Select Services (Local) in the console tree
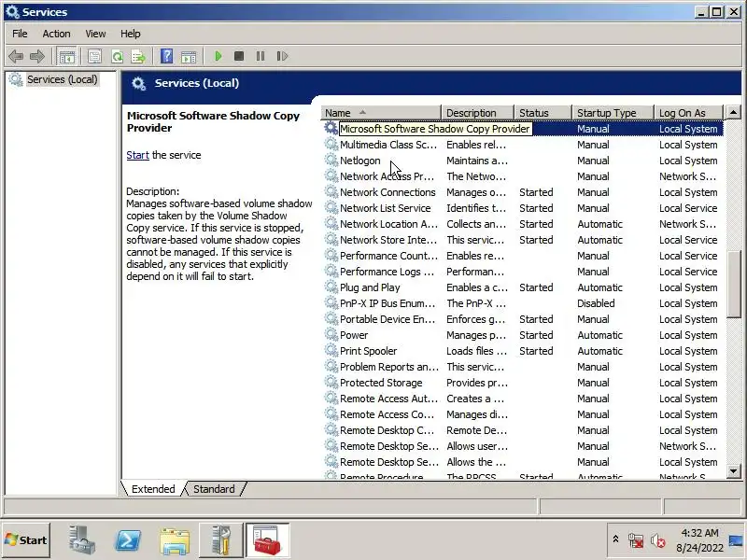The height and width of the screenshot is (560, 747). [62, 79]
